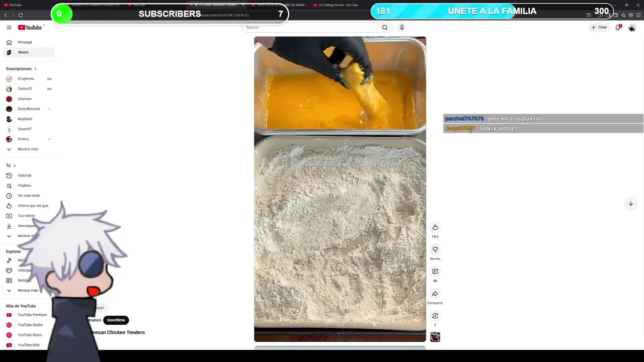Click the Keyblade channel avatar
The width and height of the screenshot is (644, 362).
coord(9,119)
